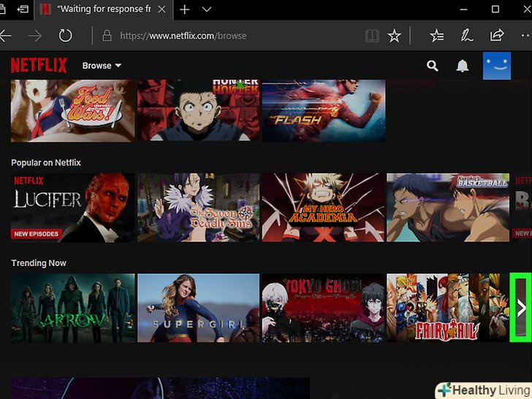Show tab previews chevron
The width and height of the screenshot is (532, 399).
pos(207,9)
